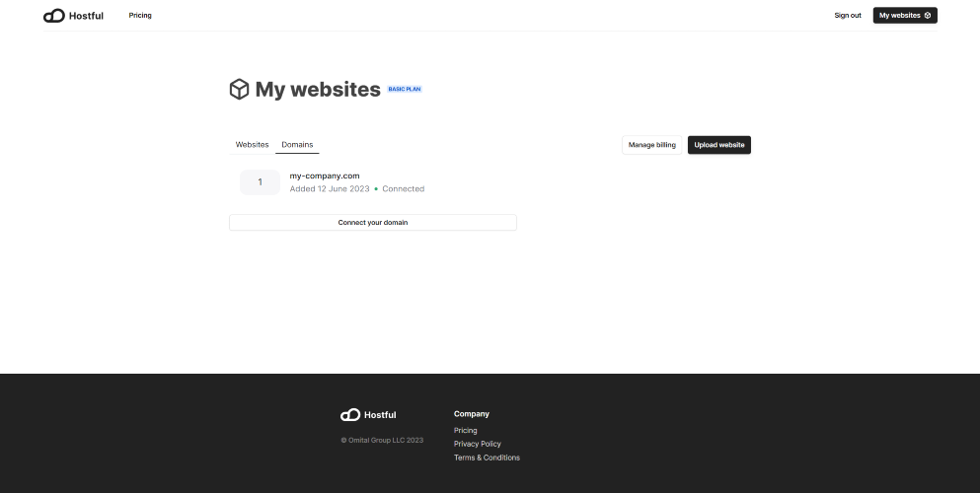980x493 pixels.
Task: Click the Hostful logo in the footer
Action: point(368,415)
